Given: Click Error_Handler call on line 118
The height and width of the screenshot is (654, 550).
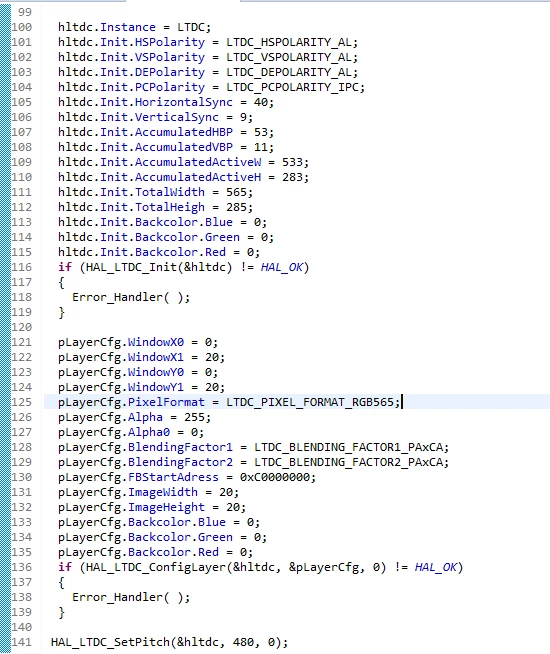Looking at the screenshot, I should [131, 297].
